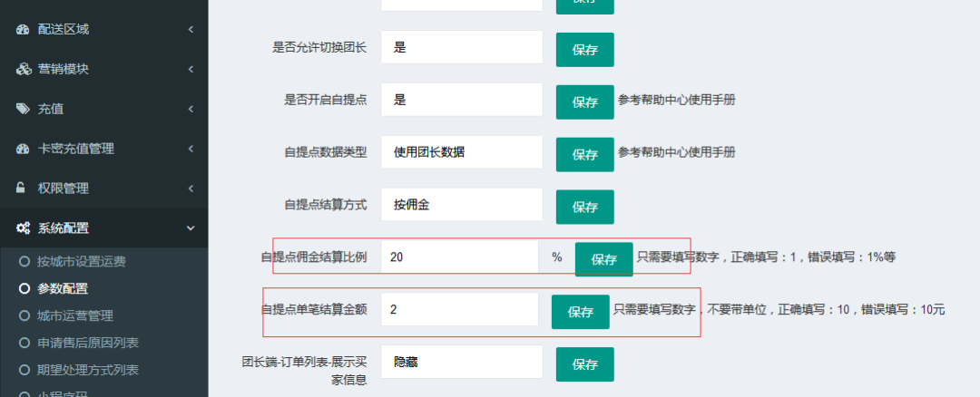Image resolution: width=980 pixels, height=397 pixels.
Task: Open 期望处理方式列表 submenu item
Action: [x=87, y=370]
